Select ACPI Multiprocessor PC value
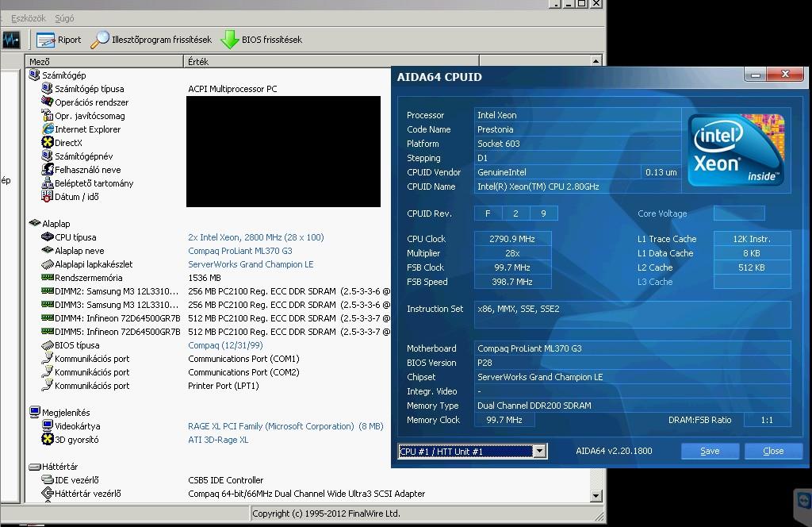This screenshot has width=812, height=527. (232, 89)
